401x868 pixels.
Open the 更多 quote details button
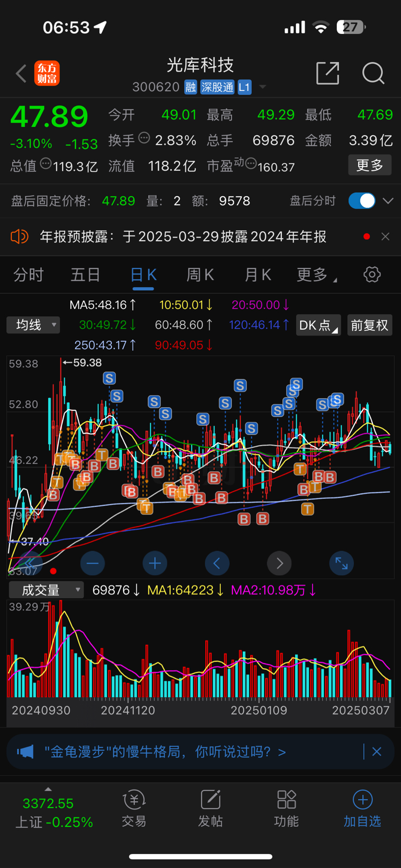[370, 165]
